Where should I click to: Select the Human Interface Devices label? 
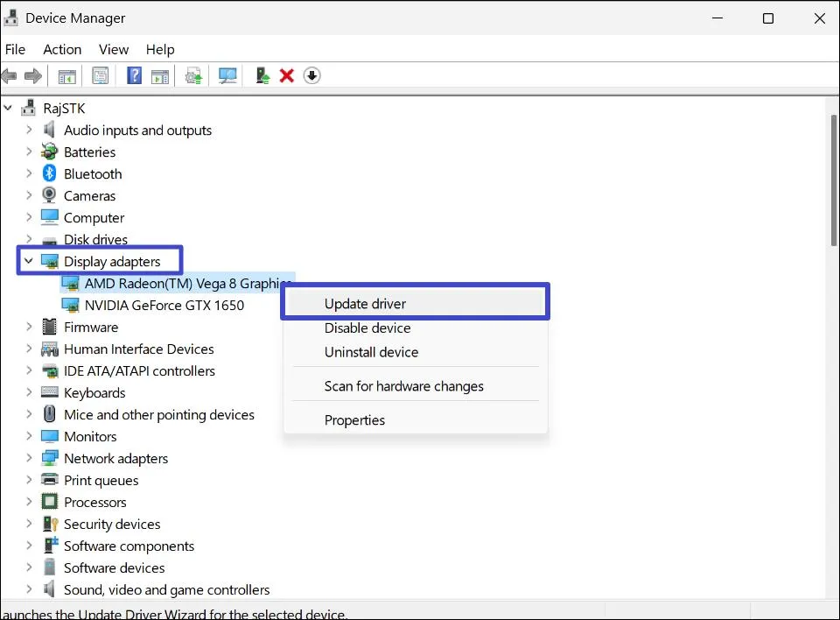pyautogui.click(x=139, y=349)
